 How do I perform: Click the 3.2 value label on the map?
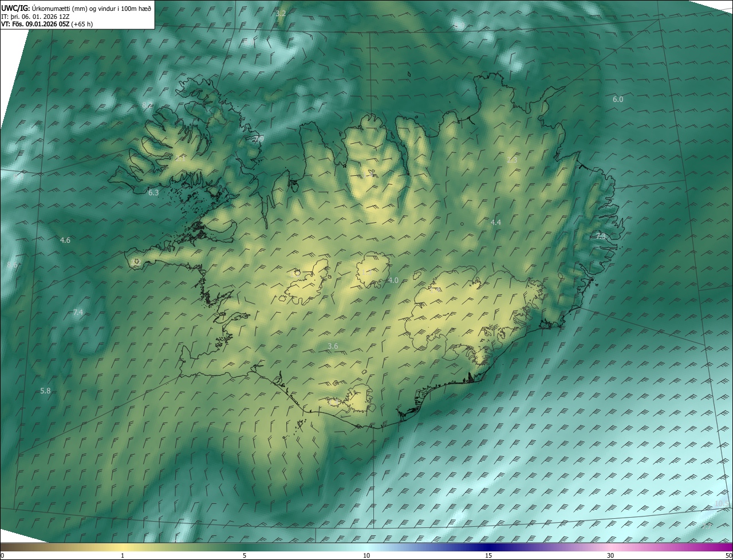pyautogui.click(x=281, y=13)
